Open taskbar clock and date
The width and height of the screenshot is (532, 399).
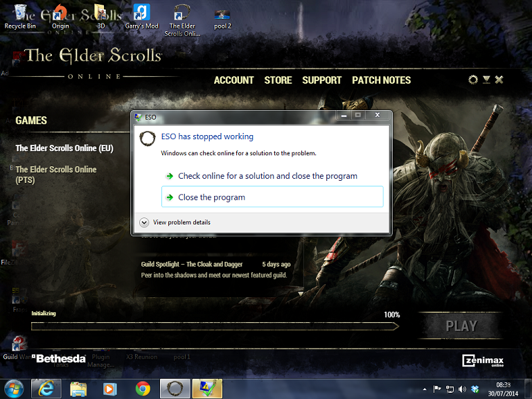(503, 389)
